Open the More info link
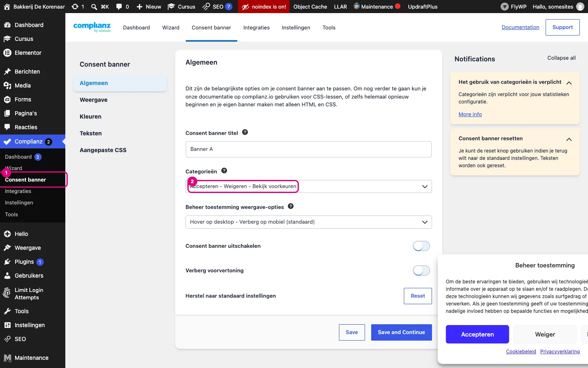Image resolution: width=588 pixels, height=368 pixels. [470, 114]
